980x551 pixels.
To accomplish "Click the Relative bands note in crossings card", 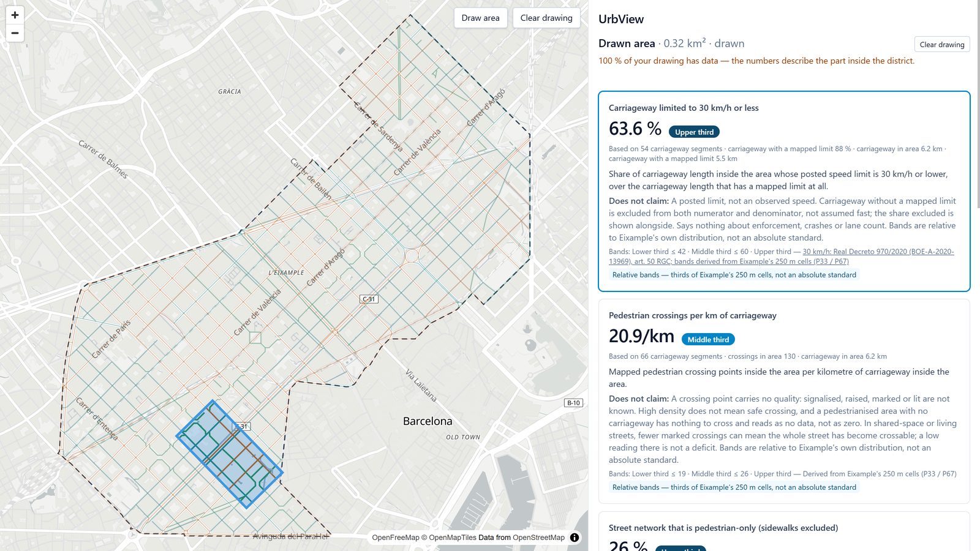I will coord(734,487).
